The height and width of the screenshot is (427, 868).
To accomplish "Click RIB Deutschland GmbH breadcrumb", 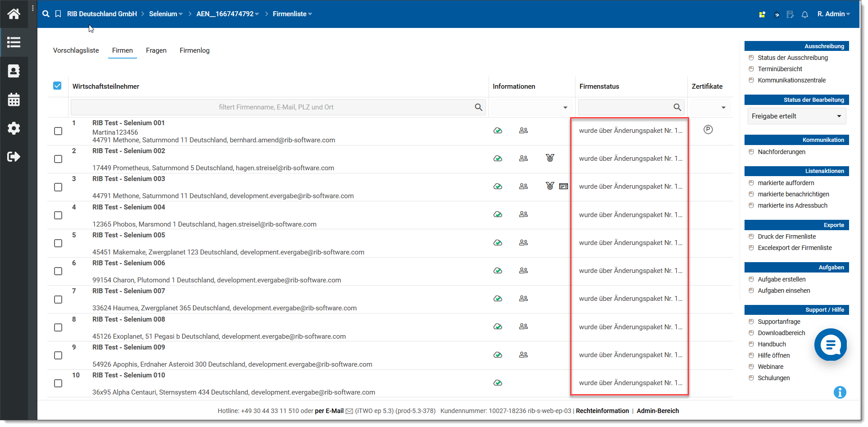I will tap(102, 14).
